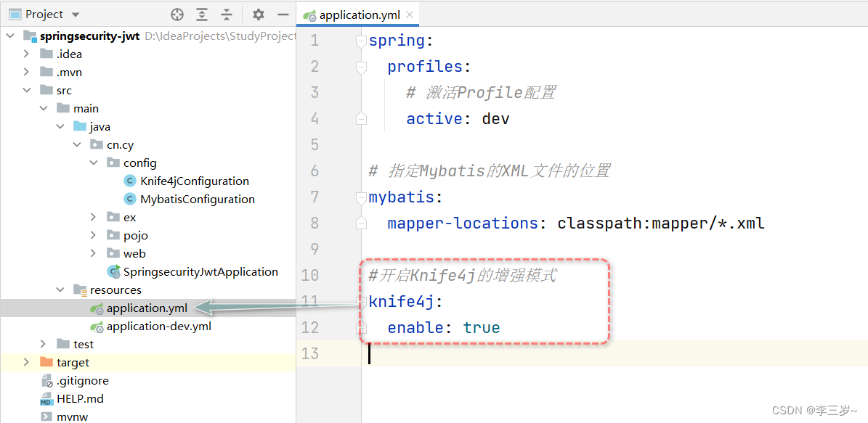Click the java source folder icon
Image resolution: width=868 pixels, height=423 pixels.
tap(80, 127)
